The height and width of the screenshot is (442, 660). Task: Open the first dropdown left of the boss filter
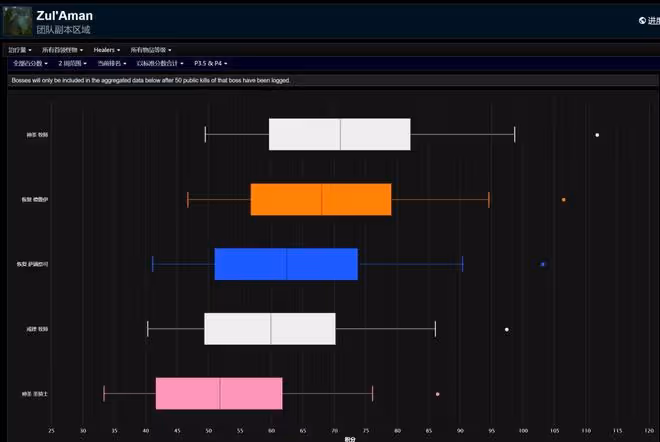click(x=20, y=50)
